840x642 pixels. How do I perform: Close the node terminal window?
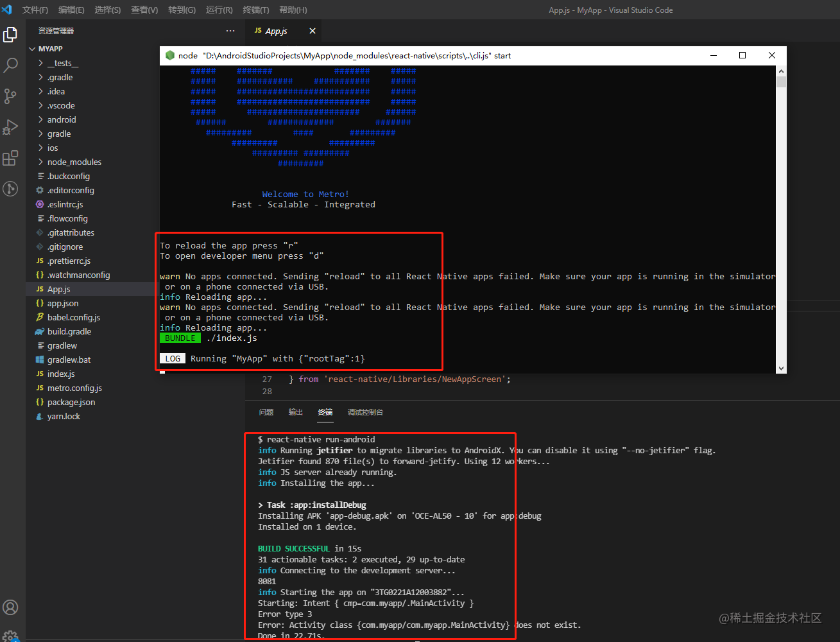tap(772, 55)
